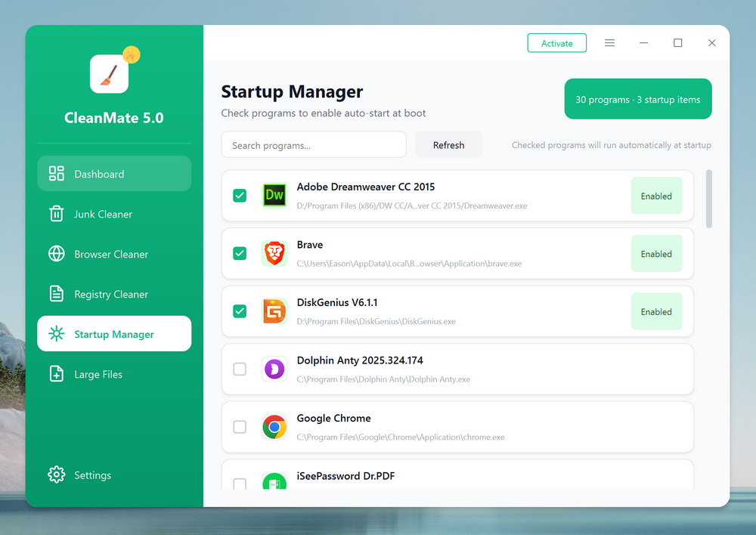Click the Activate button
Image resolution: width=756 pixels, height=535 pixels.
(557, 43)
